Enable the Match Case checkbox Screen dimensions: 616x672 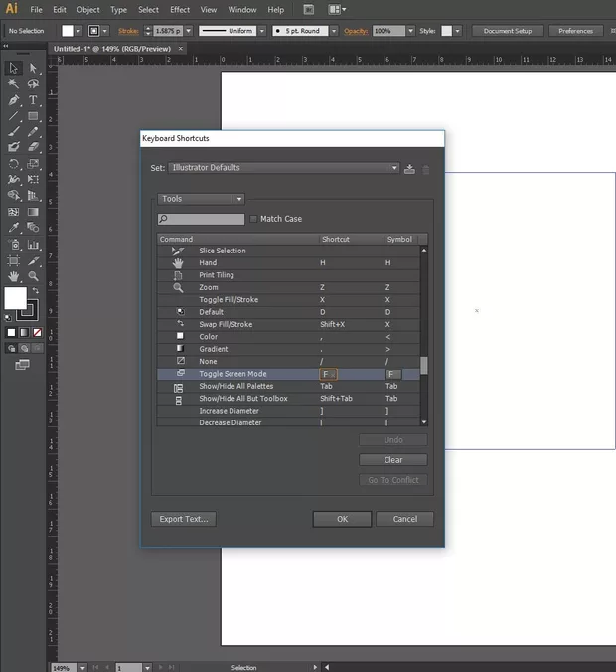point(253,219)
